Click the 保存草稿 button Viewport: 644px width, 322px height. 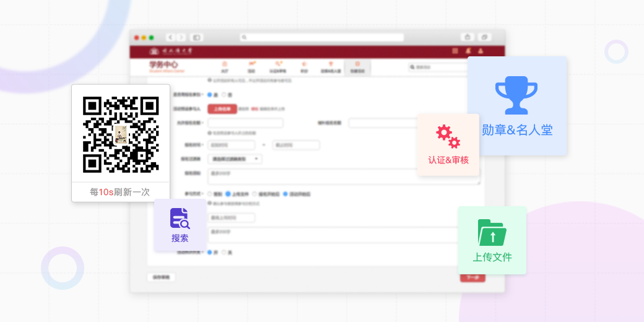click(161, 277)
